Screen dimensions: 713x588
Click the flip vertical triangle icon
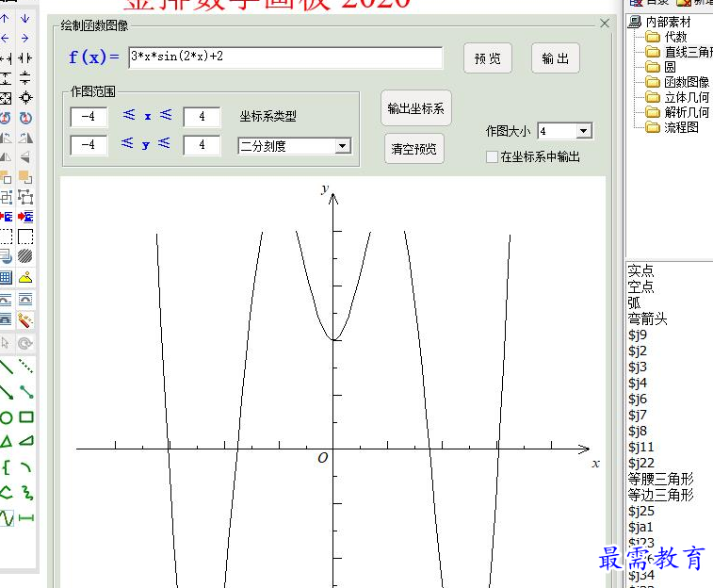[25, 157]
